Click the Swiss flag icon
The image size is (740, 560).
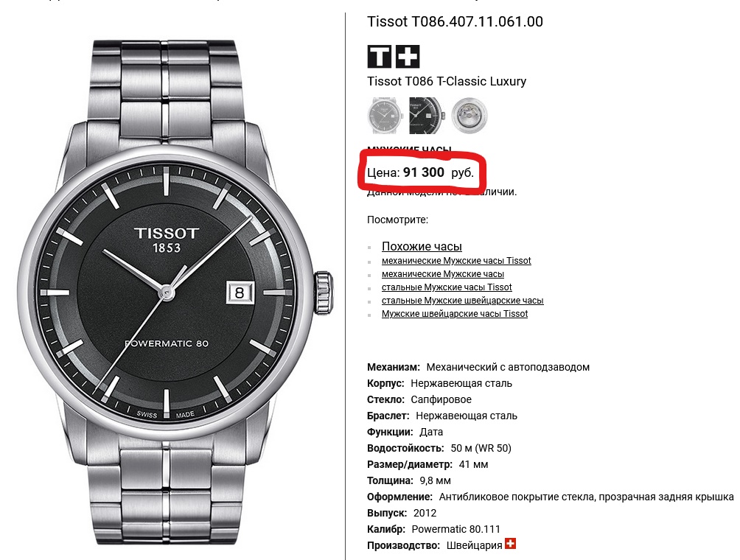click(510, 544)
